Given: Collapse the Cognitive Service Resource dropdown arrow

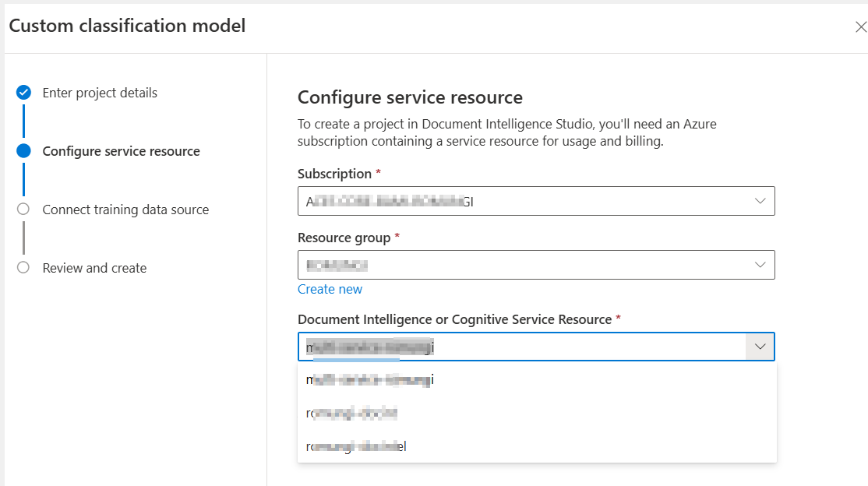Looking at the screenshot, I should pos(760,347).
